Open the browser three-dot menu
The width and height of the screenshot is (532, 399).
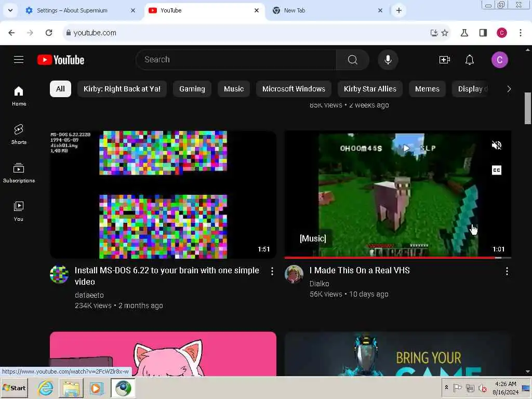coord(521,33)
